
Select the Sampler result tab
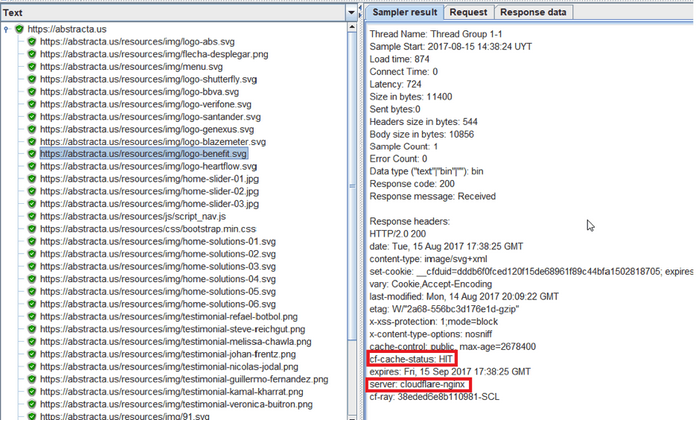coord(403,13)
